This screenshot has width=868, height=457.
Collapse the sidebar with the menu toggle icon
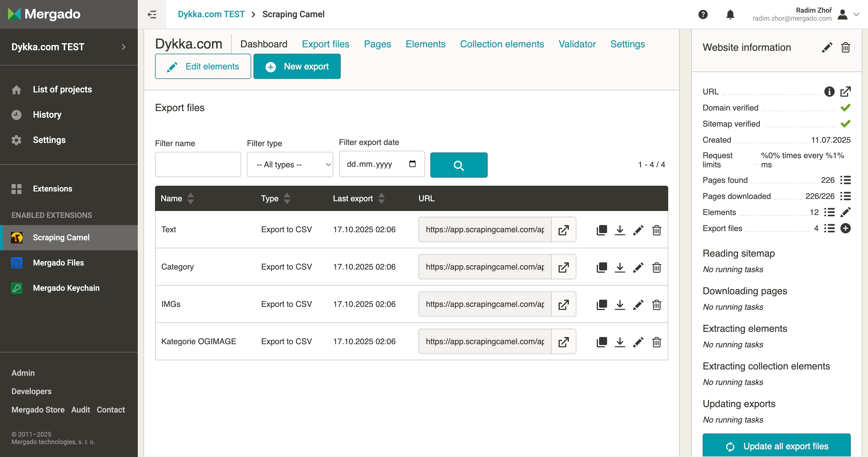152,14
